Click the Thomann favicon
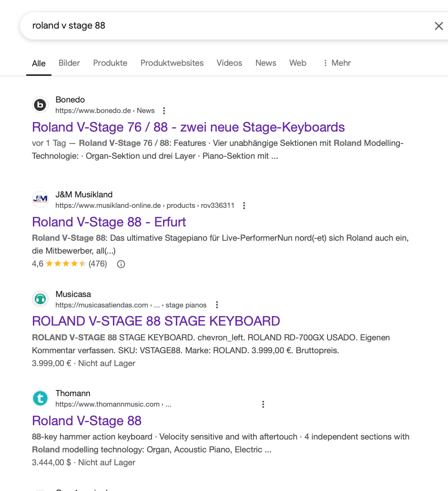 tap(40, 398)
